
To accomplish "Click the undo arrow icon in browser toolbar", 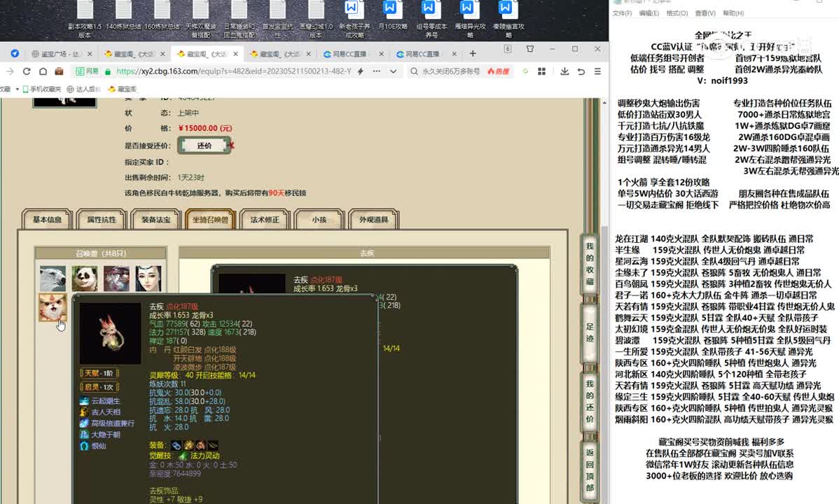I will 581,71.
